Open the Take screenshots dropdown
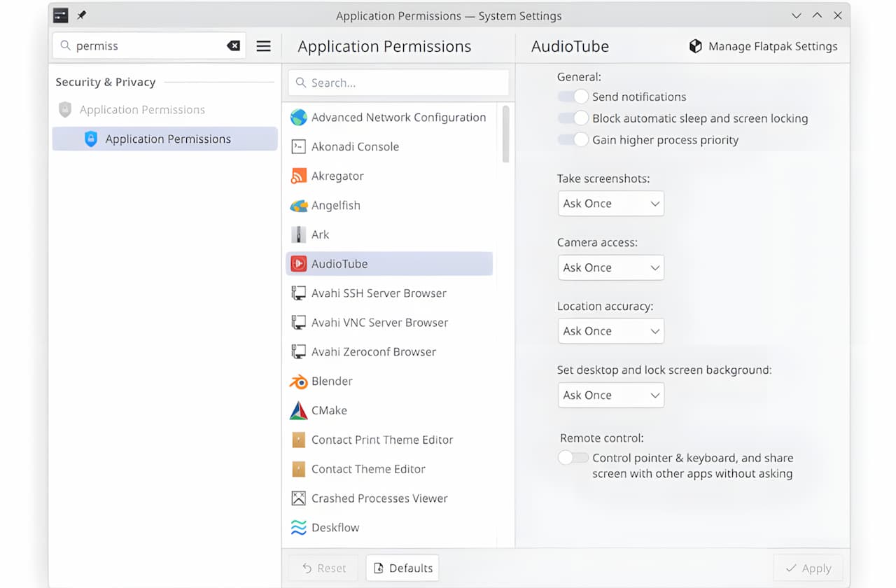 [610, 204]
